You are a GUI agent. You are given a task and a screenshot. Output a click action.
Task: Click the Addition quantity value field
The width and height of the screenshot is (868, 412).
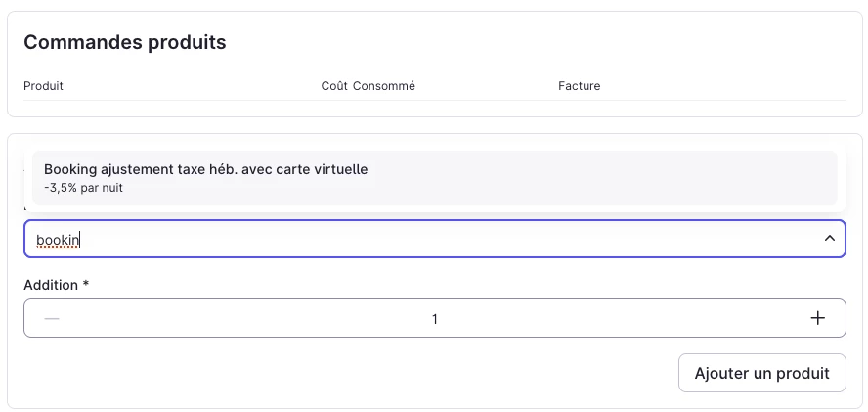click(434, 319)
